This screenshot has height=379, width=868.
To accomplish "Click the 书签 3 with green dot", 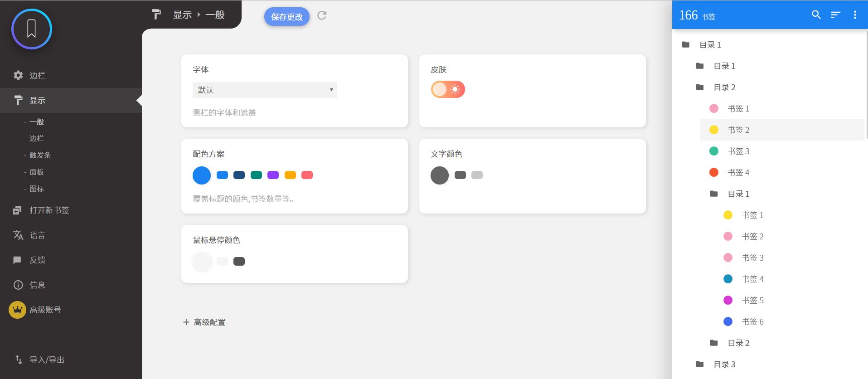I will [738, 151].
